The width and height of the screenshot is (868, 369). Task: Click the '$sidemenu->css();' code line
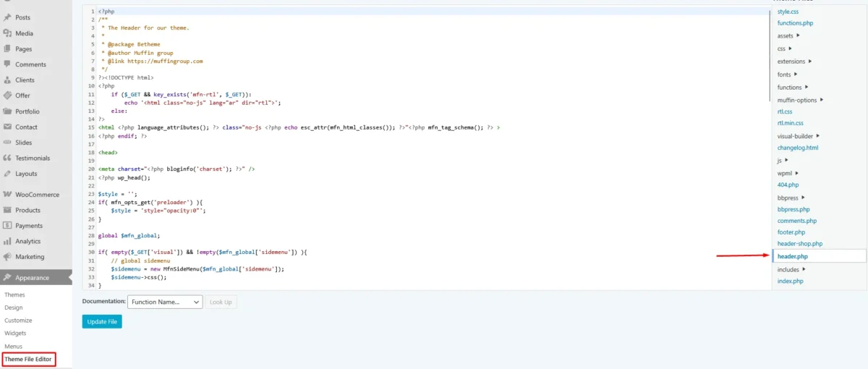139,277
